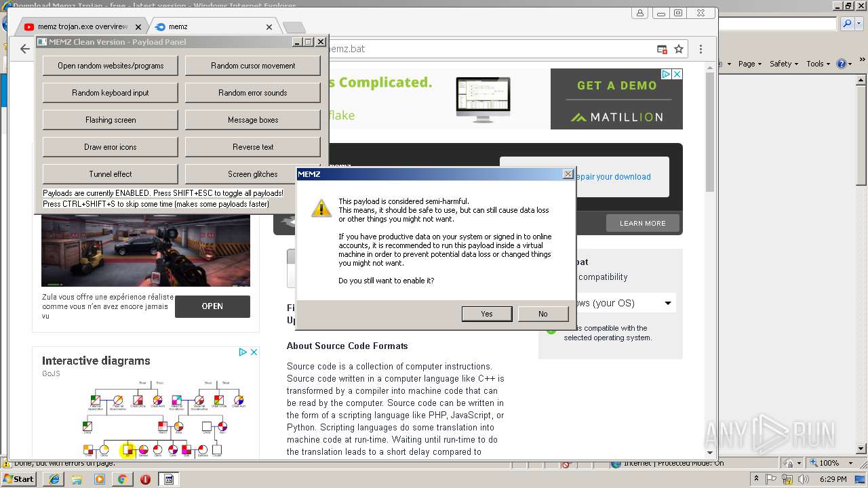Go back in Chrome

pyautogui.click(x=24, y=49)
